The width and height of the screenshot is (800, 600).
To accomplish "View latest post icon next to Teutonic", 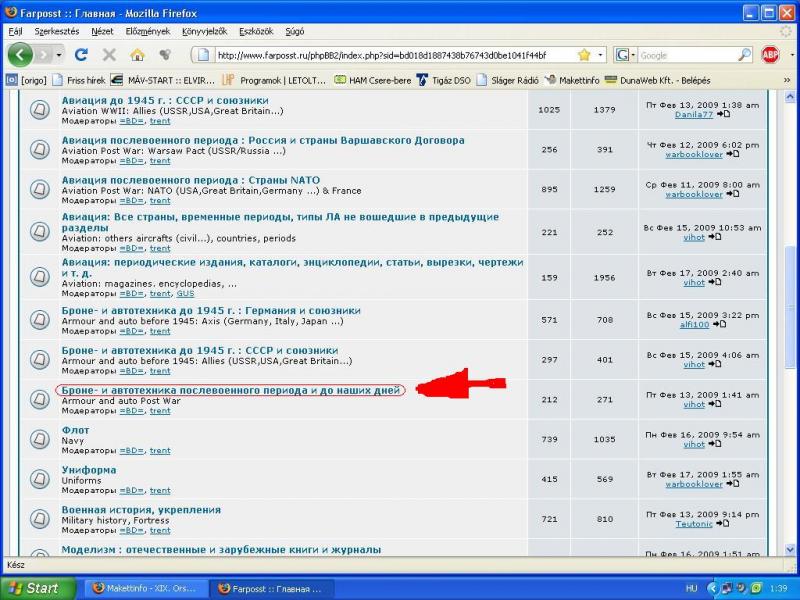I will point(722,523).
